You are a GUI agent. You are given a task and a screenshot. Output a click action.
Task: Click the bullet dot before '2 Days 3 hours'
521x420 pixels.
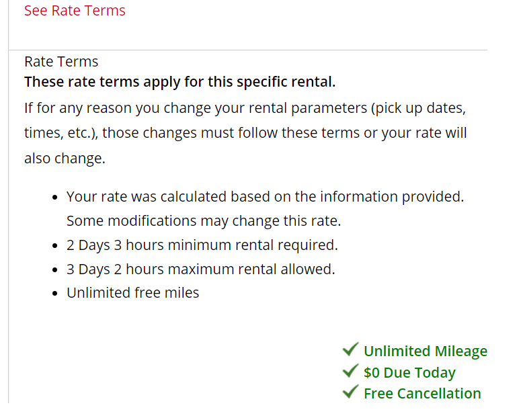coord(55,247)
